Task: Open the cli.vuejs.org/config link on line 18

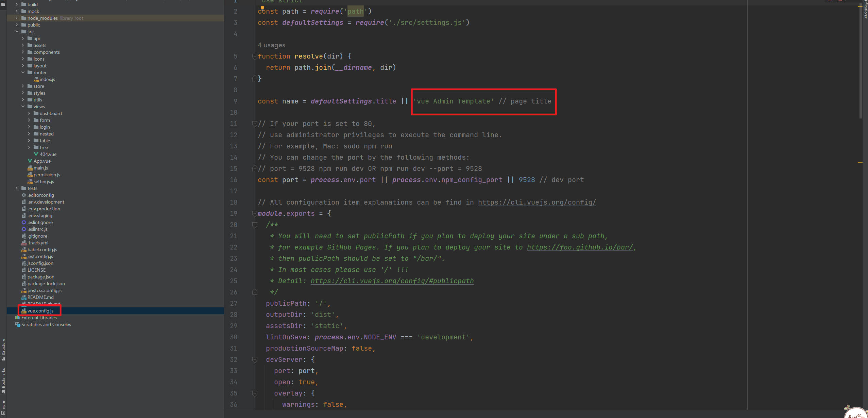Action: coord(537,202)
